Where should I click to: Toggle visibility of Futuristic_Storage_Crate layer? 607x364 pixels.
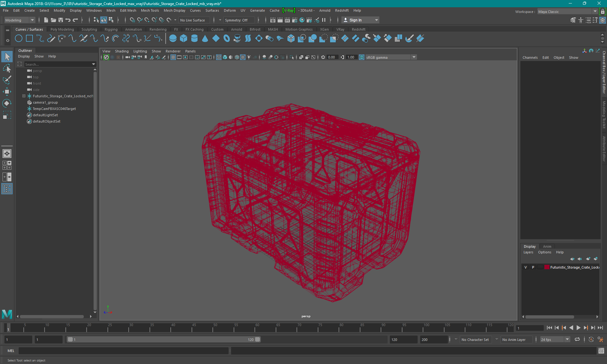pyautogui.click(x=525, y=267)
